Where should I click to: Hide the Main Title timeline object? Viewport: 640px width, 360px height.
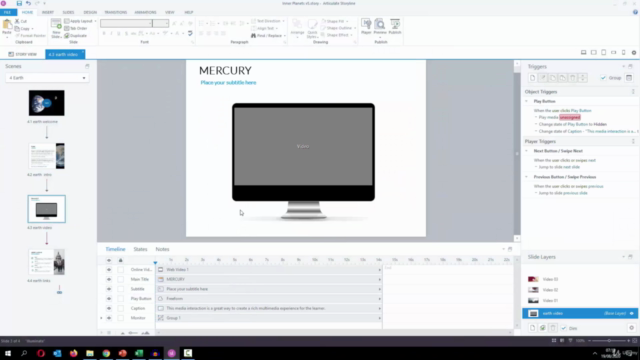(x=109, y=279)
